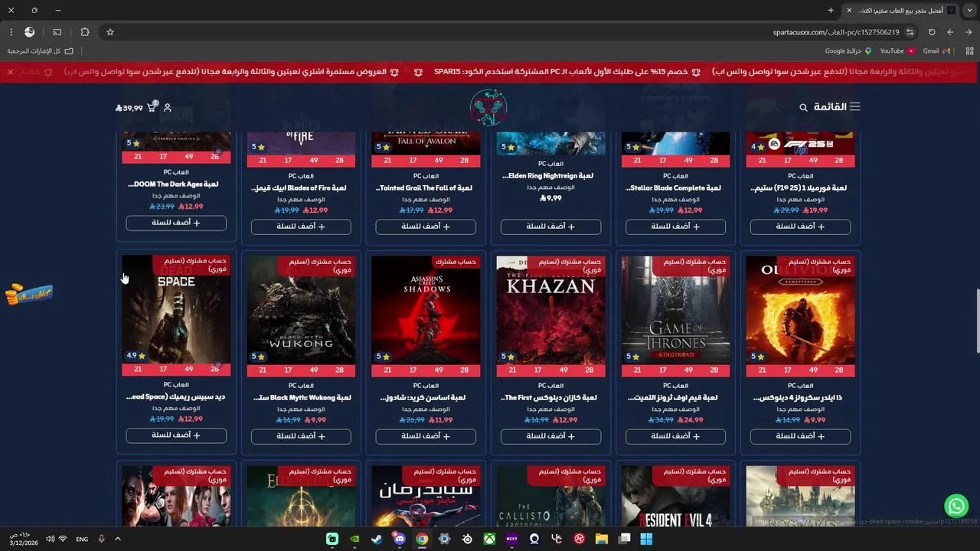Add F1 25 game to cart
This screenshot has height=551, width=980.
(x=800, y=227)
